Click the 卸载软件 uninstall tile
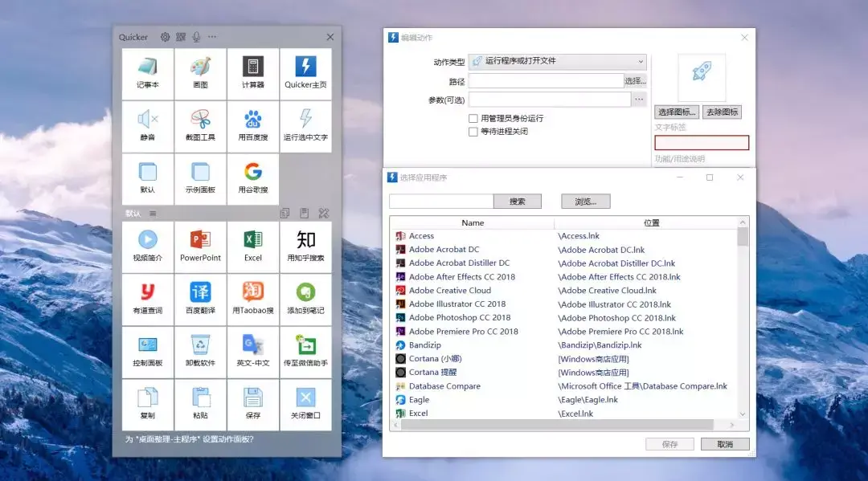Screen dimensions: 868x481 200,353
